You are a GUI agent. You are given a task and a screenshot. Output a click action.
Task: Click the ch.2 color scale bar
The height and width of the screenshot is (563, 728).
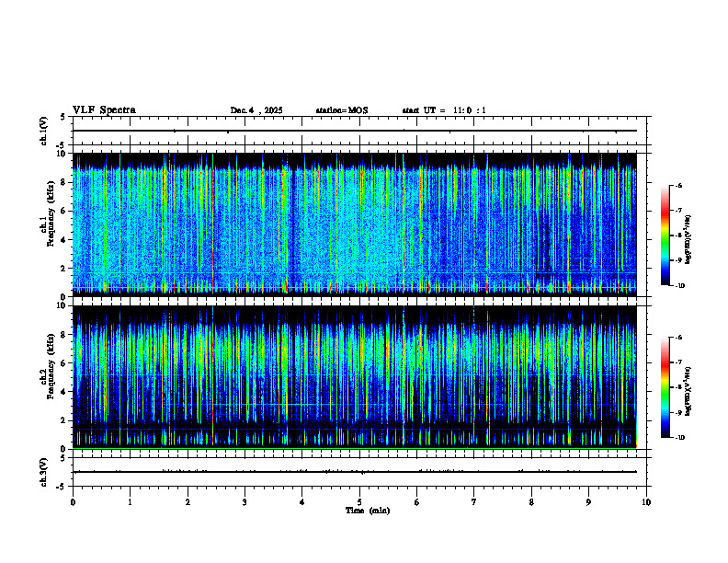point(665,387)
